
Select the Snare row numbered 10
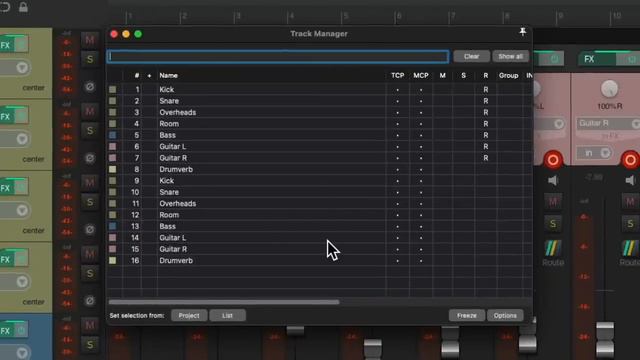pyautogui.click(x=319, y=192)
